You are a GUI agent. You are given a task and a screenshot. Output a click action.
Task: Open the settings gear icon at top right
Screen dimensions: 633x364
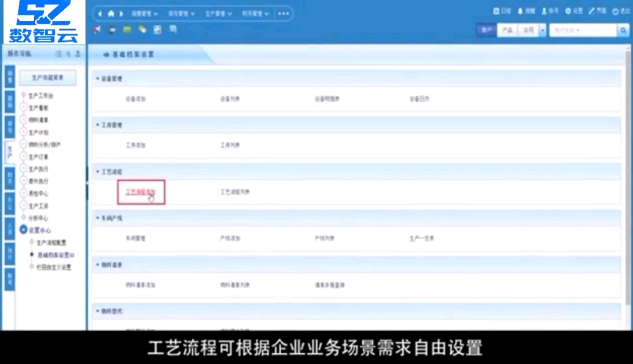569,11
